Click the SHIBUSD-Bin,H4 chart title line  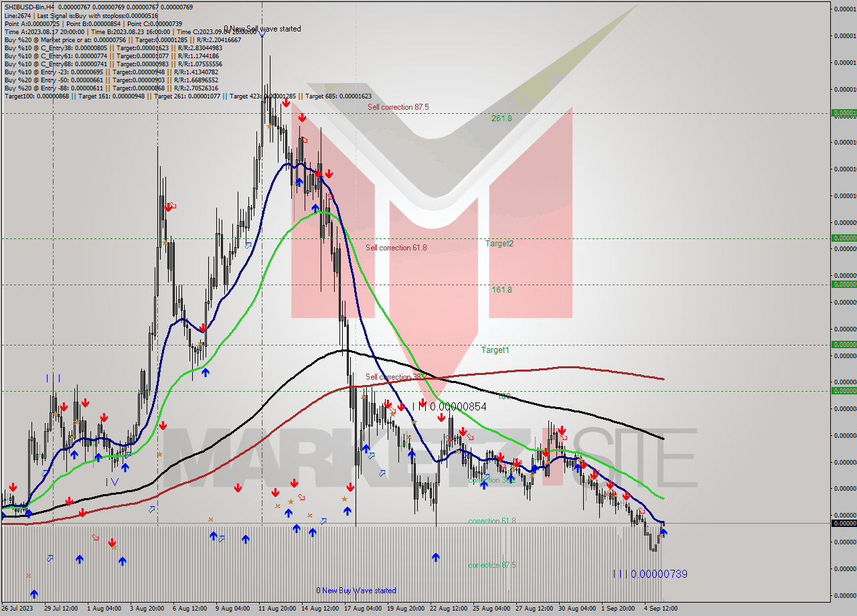[98, 7]
